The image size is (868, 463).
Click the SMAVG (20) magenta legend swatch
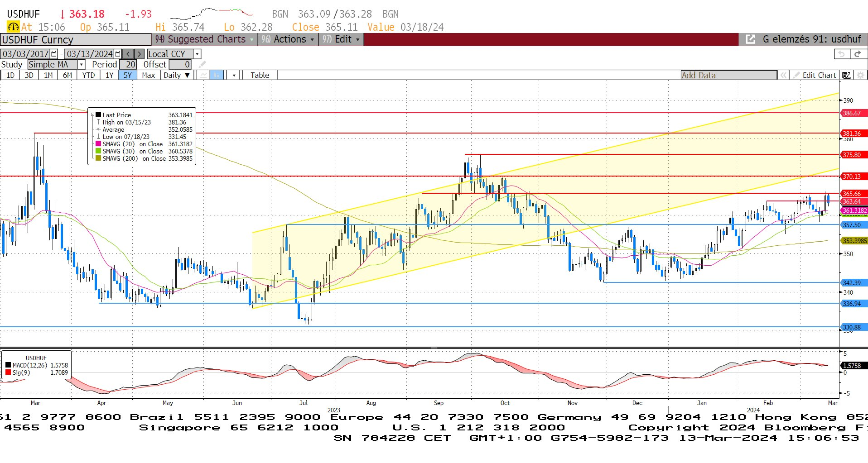point(98,144)
